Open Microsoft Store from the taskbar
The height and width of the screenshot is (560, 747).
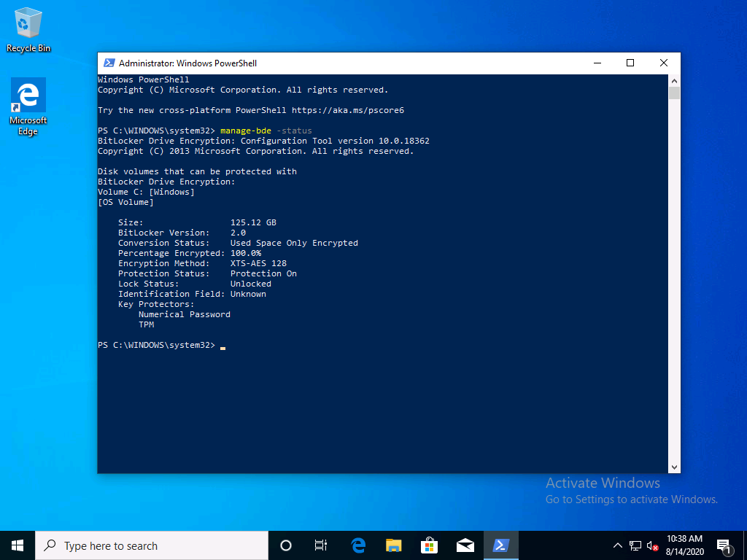click(429, 545)
